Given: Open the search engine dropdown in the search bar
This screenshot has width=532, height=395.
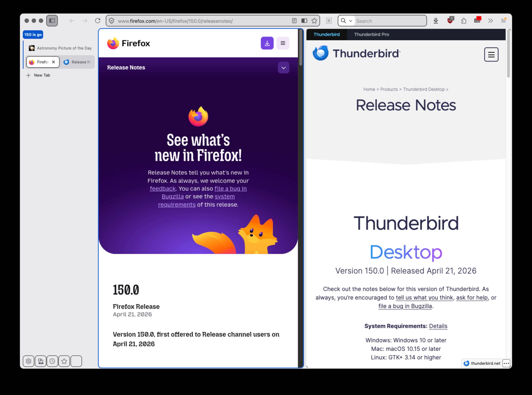Looking at the screenshot, I should pos(350,21).
